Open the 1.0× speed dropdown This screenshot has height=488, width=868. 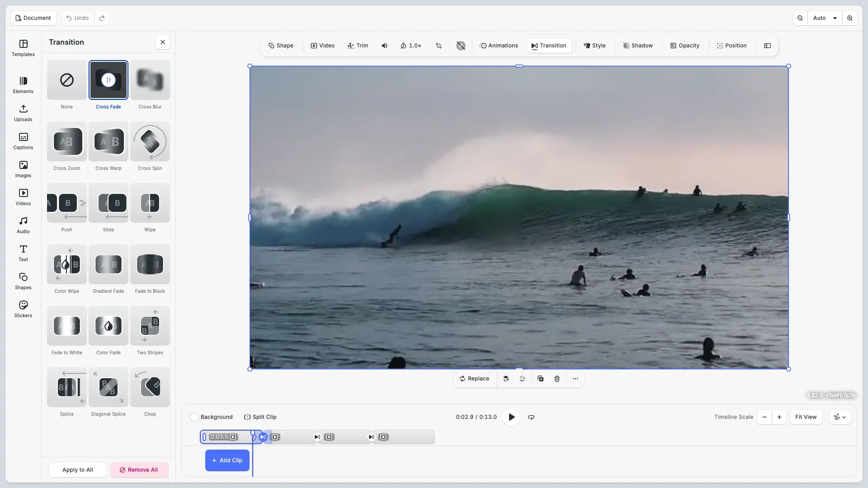(410, 46)
